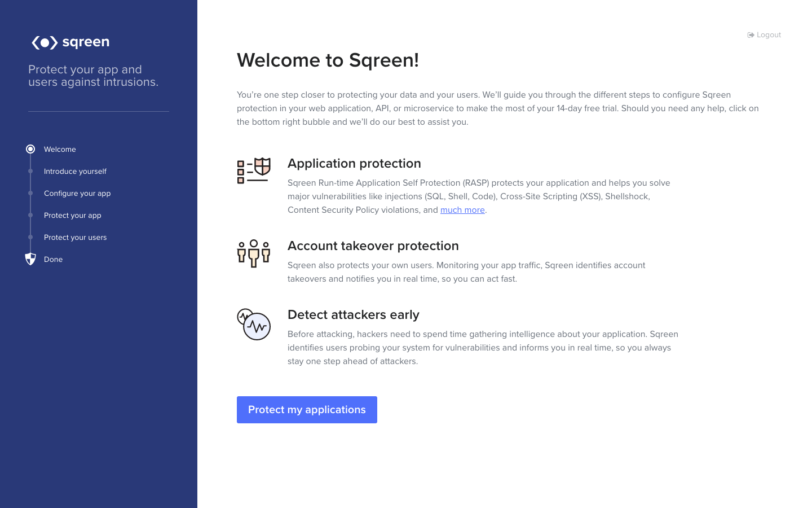Follow the "much more" link
This screenshot has height=508, width=812.
click(462, 210)
